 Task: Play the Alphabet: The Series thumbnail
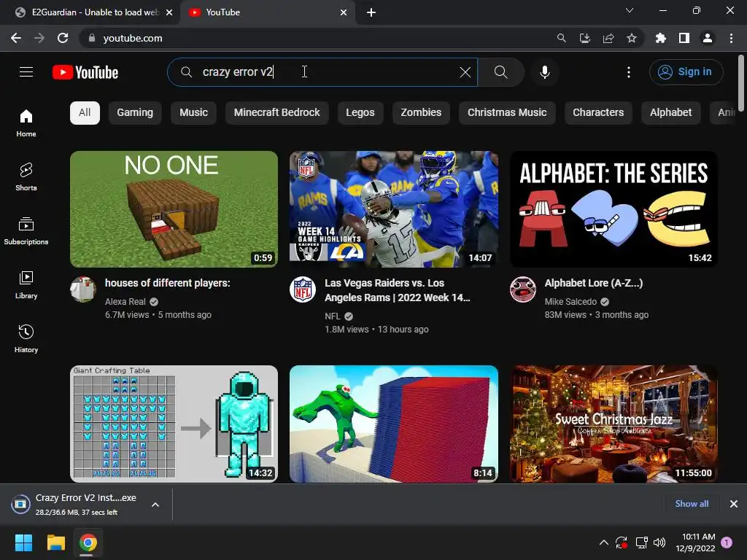(x=614, y=209)
